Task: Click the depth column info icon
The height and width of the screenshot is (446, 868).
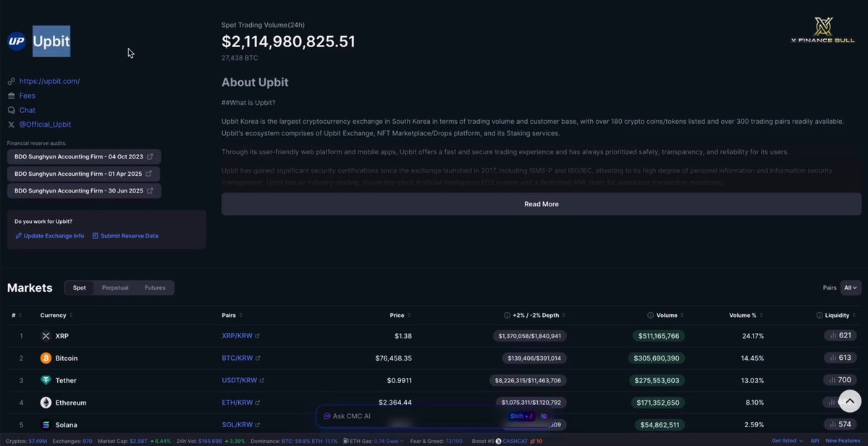Action: point(507,316)
